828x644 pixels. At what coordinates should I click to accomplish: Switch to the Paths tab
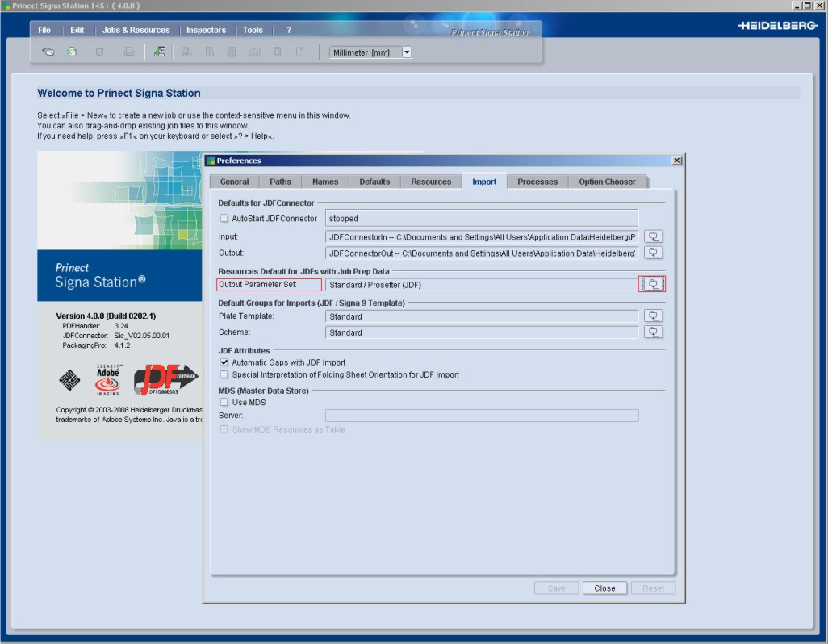coord(280,182)
